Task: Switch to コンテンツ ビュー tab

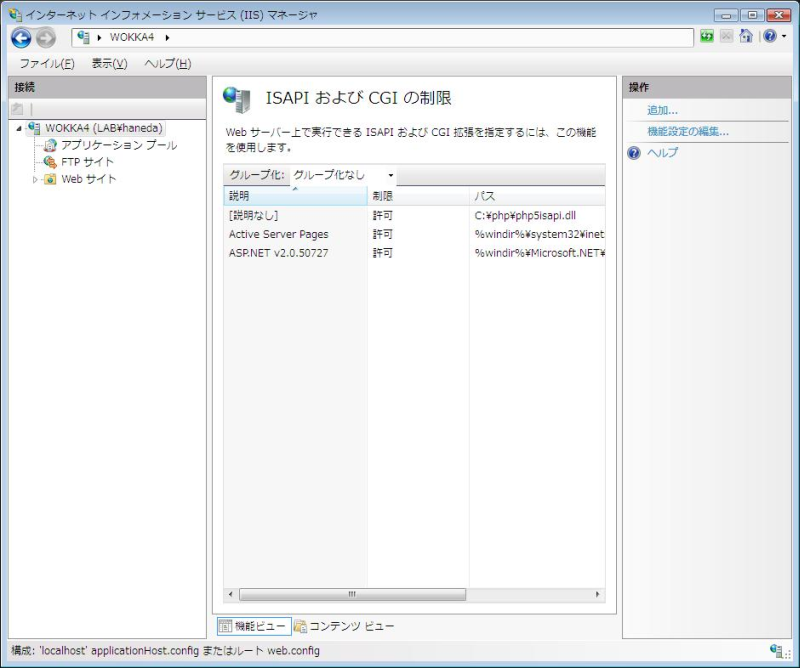Action: 344,626
